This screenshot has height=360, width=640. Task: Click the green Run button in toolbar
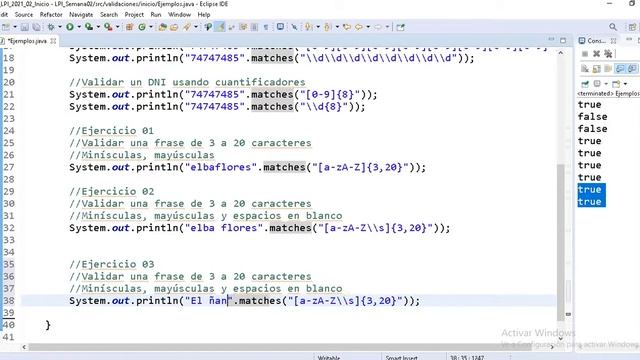(70, 27)
